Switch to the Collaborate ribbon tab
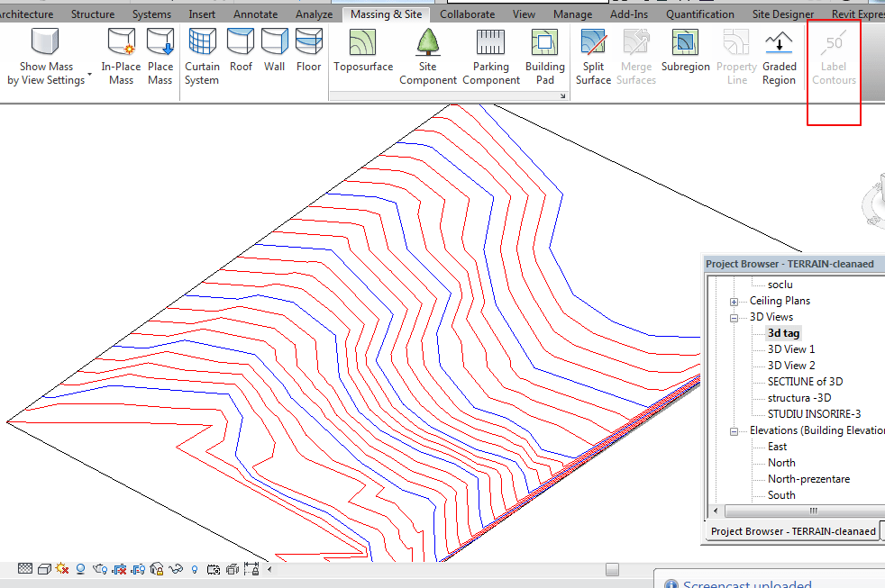The height and width of the screenshot is (588, 885). (468, 14)
